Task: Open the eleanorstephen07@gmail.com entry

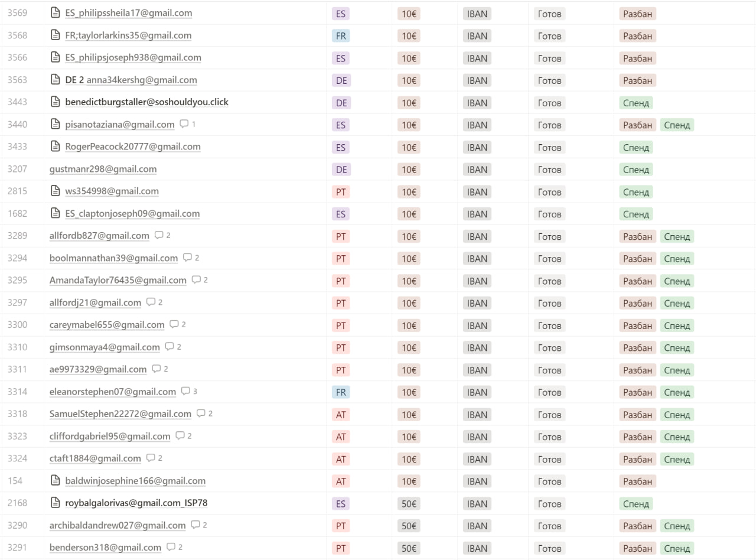Action: [x=113, y=392]
